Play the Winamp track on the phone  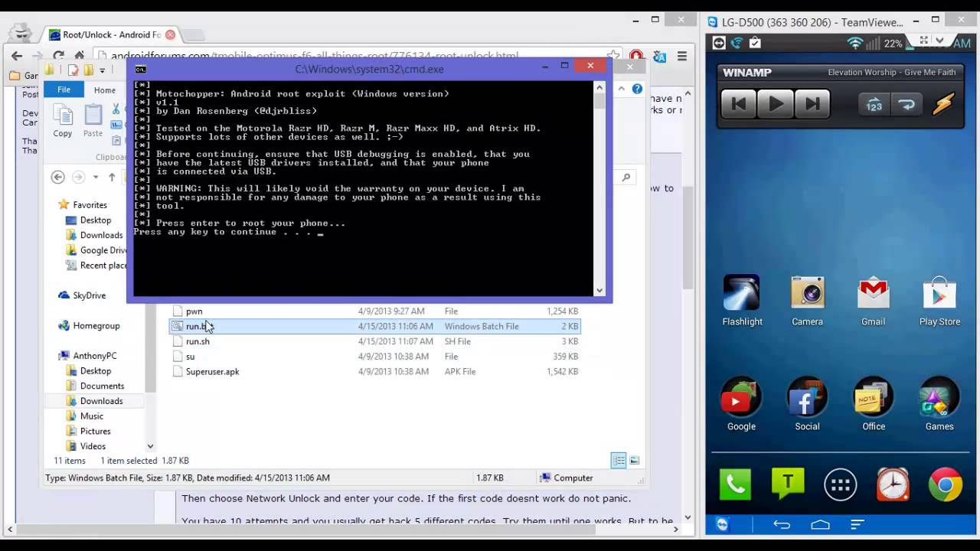click(x=776, y=104)
